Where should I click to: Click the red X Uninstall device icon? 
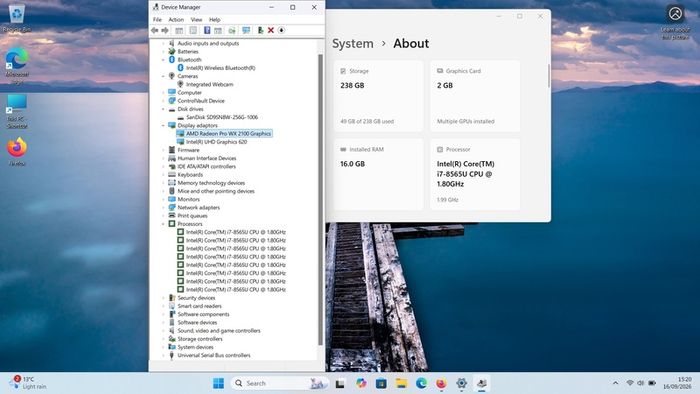tap(271, 30)
